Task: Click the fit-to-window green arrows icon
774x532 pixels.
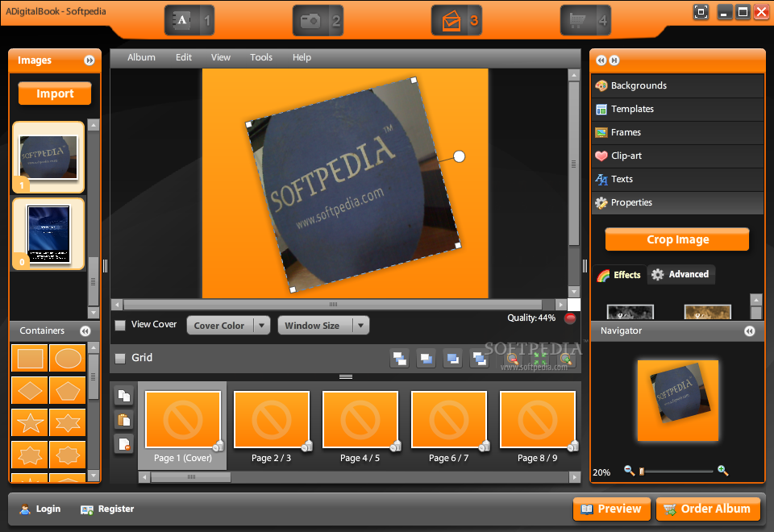Action: [x=540, y=359]
